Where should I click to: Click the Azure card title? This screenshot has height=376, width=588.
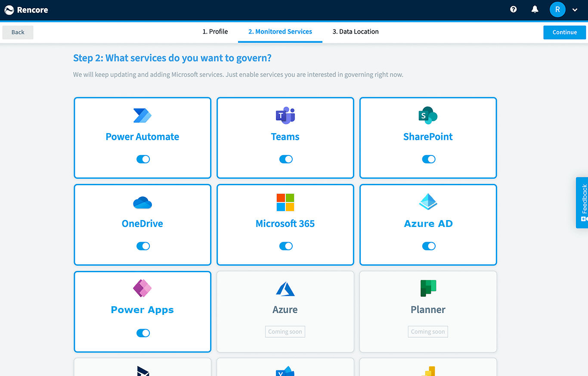285,310
